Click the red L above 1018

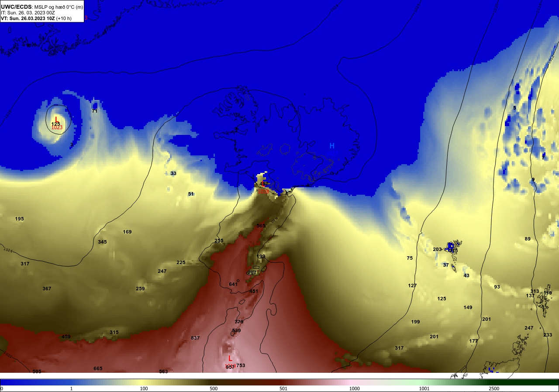[263, 184]
